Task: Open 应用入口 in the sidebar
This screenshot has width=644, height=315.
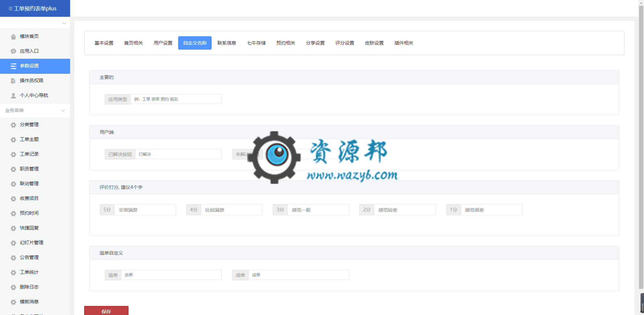Action: click(35, 51)
